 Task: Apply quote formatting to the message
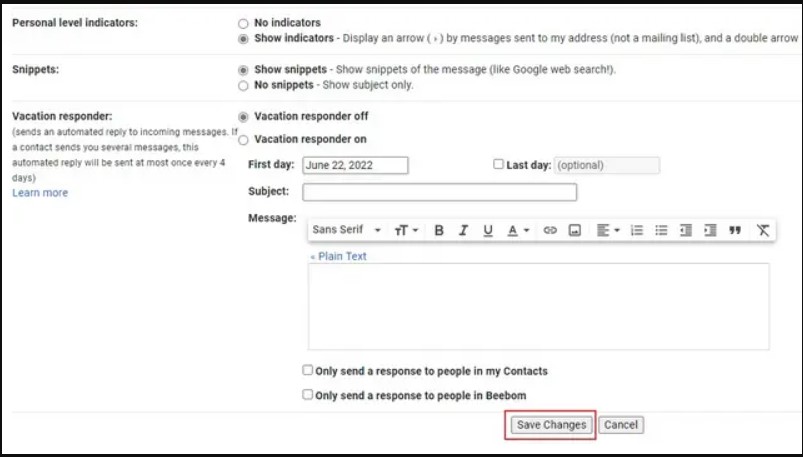[735, 230]
